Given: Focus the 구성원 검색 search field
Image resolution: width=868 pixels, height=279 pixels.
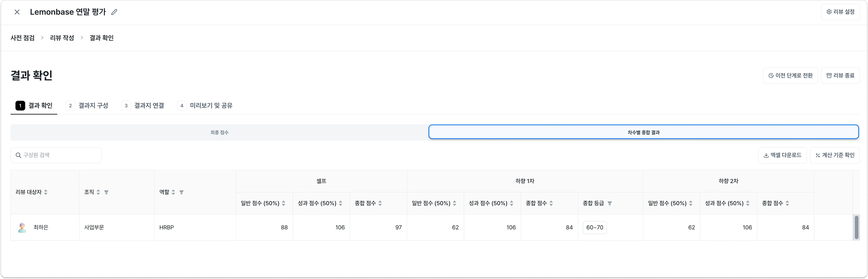Looking at the screenshot, I should tap(56, 155).
